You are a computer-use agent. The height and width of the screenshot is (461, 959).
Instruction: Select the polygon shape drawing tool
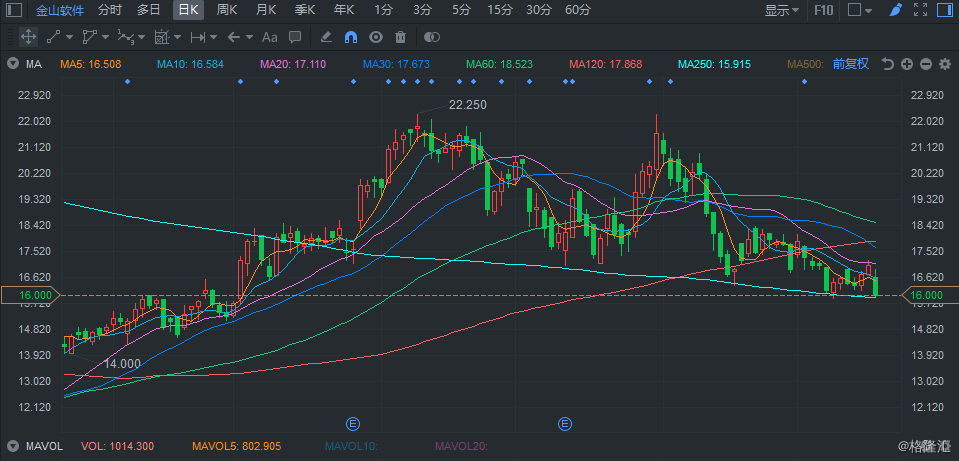click(x=90, y=37)
